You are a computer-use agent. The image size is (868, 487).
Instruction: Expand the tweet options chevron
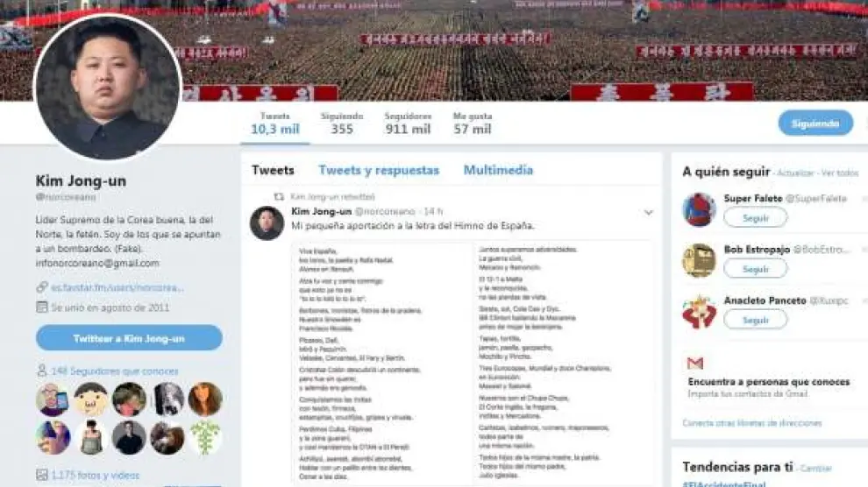[x=648, y=212]
